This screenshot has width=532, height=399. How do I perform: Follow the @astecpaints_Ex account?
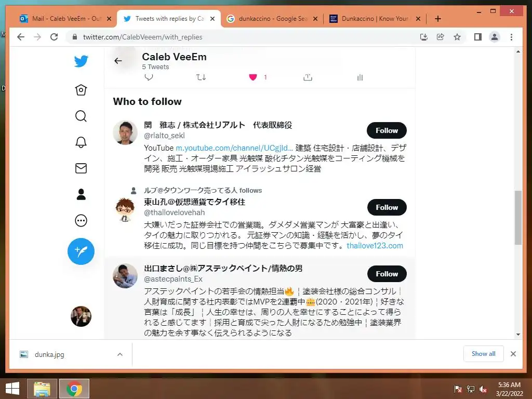point(387,274)
